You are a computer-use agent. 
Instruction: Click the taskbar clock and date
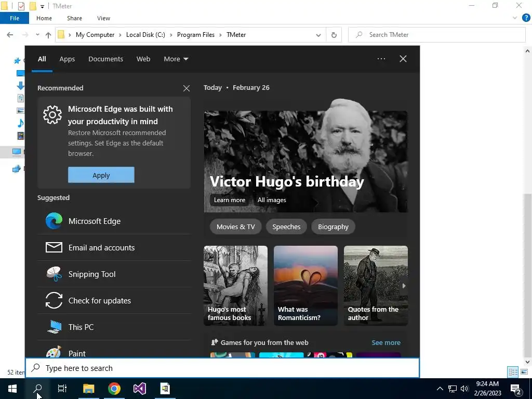(487, 389)
